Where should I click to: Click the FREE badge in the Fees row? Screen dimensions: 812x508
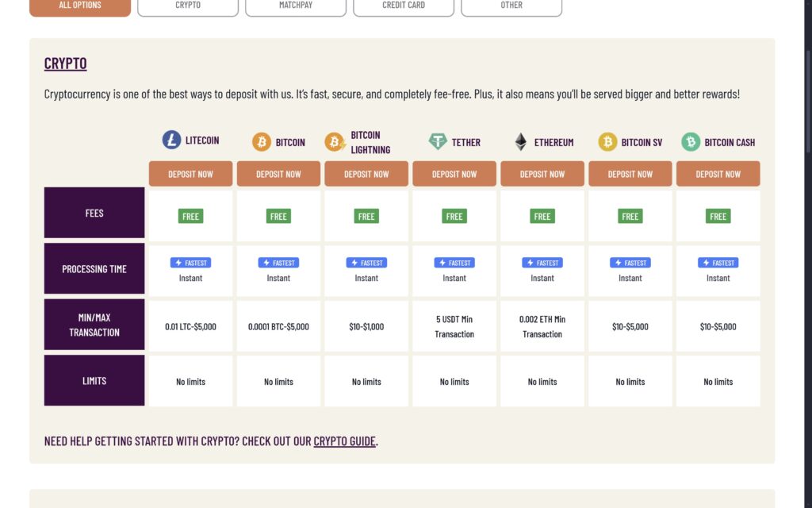click(x=190, y=215)
